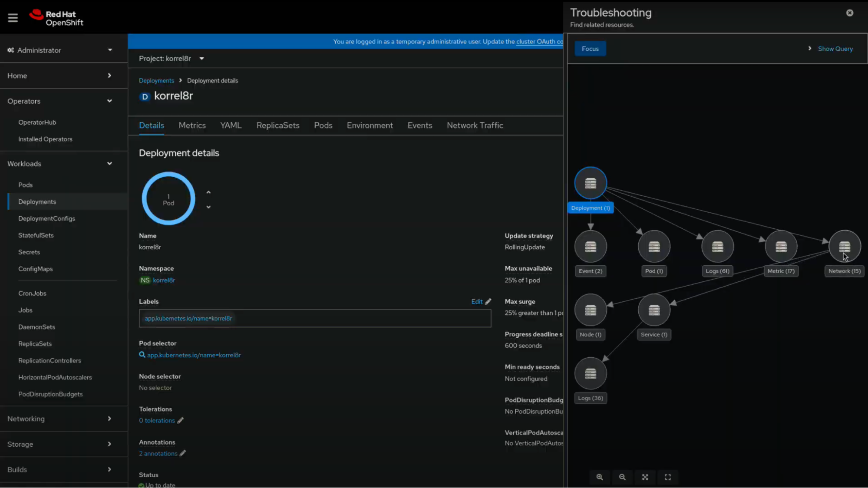Decrease pod count with down arrow
This screenshot has width=868, height=488.
tap(208, 207)
